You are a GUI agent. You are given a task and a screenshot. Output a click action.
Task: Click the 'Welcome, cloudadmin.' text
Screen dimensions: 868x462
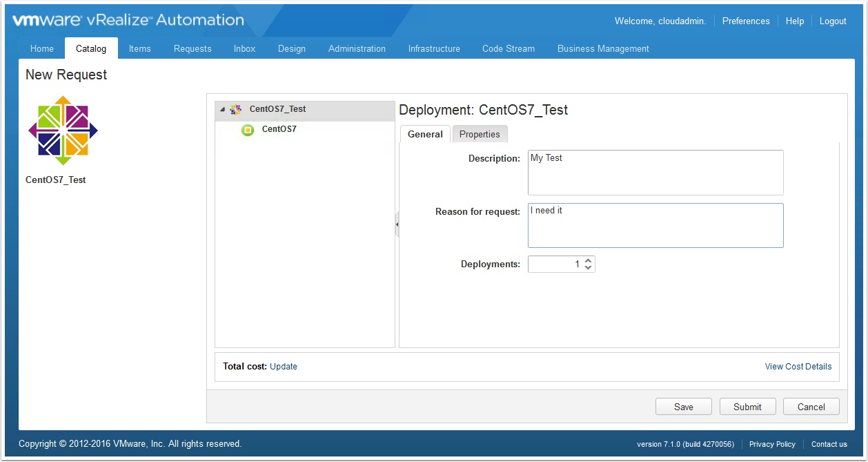tap(660, 21)
